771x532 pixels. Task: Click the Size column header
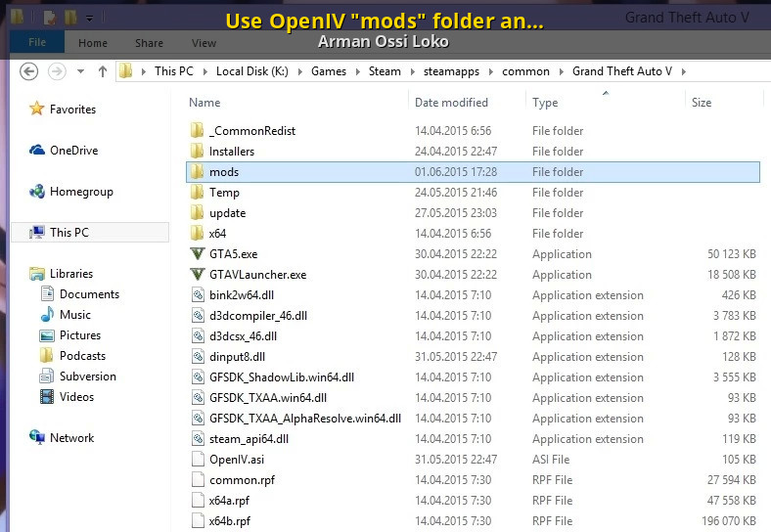pyautogui.click(x=702, y=103)
